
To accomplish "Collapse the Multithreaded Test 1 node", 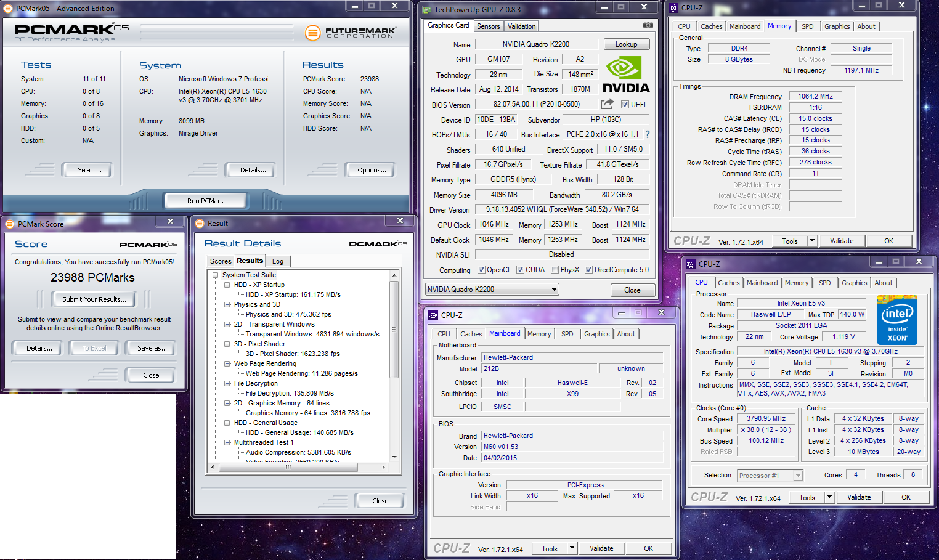I will point(227,443).
